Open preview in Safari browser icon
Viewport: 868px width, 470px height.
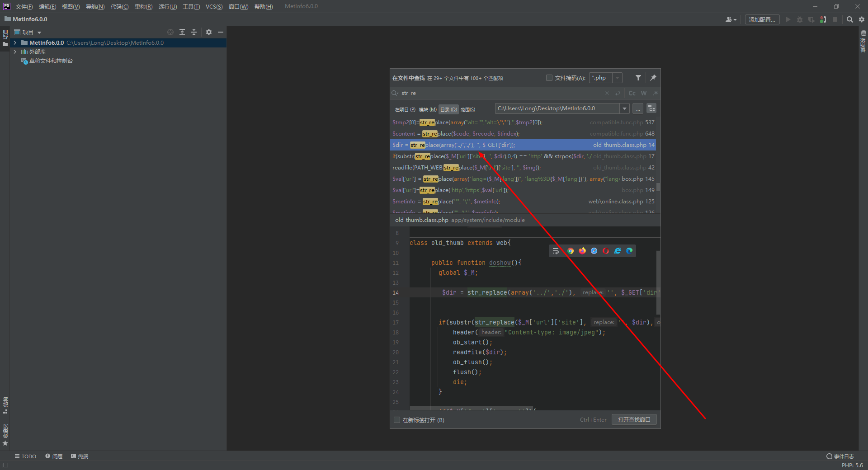(594, 251)
